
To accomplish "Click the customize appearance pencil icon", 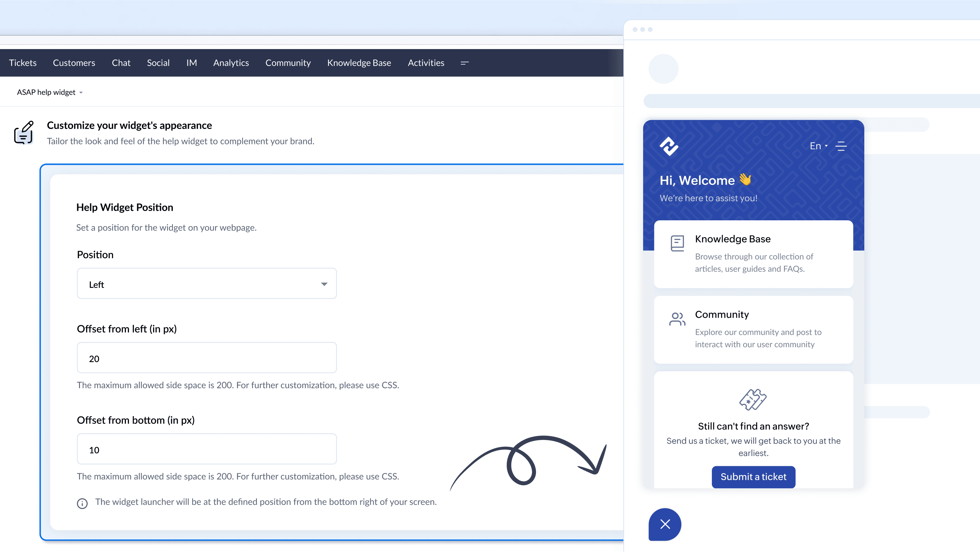I will pyautogui.click(x=24, y=132).
